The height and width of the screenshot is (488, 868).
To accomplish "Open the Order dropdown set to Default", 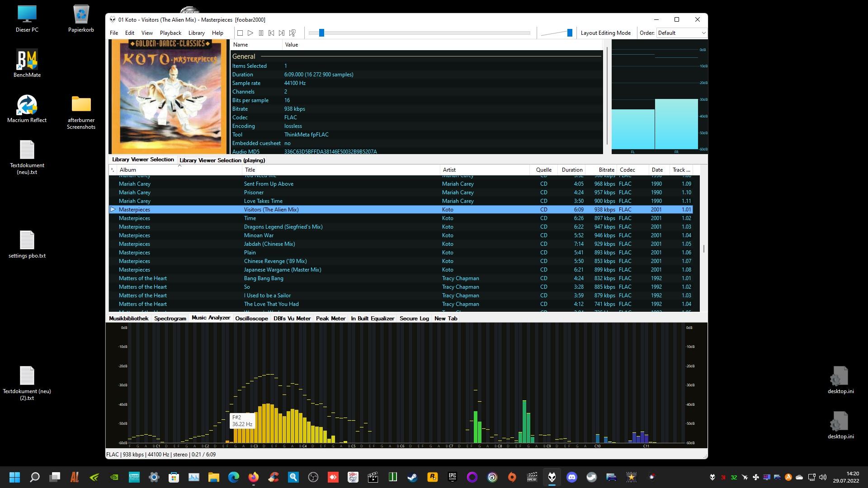I will click(x=681, y=33).
